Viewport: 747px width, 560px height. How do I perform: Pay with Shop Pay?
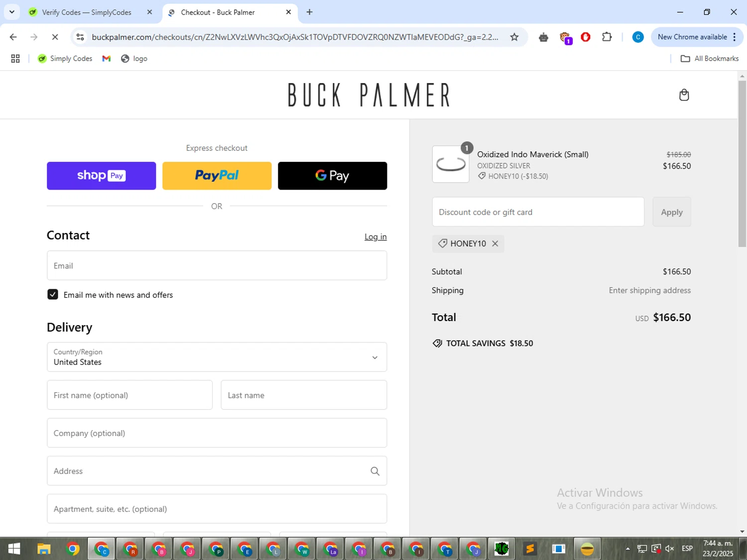101,176
